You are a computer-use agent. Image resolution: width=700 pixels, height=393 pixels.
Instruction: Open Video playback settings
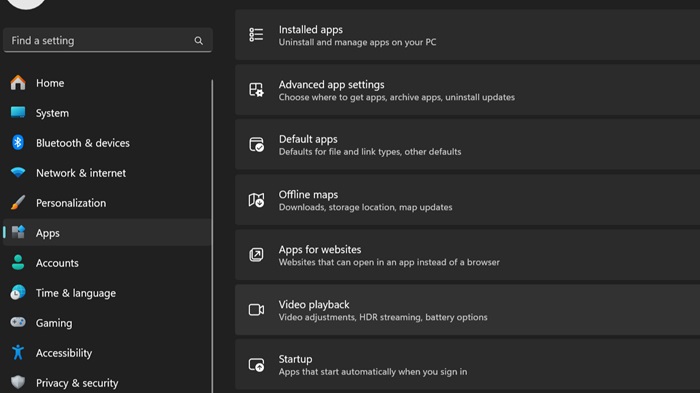click(x=467, y=310)
